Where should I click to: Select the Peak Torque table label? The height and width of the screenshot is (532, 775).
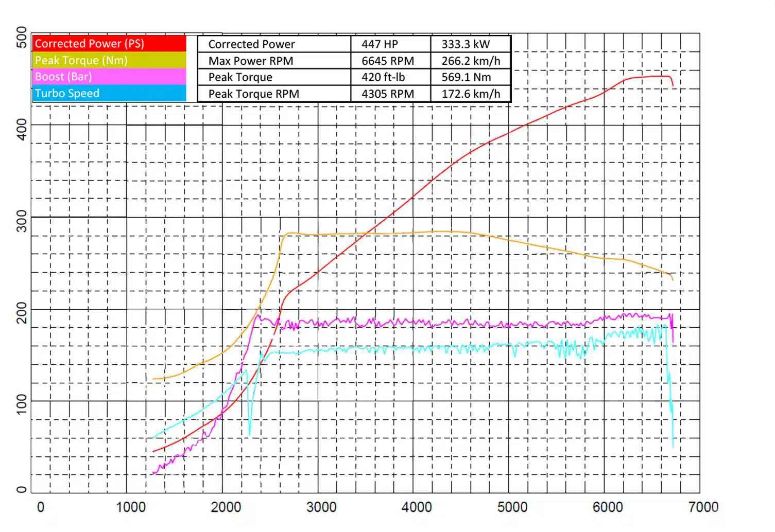coord(240,77)
